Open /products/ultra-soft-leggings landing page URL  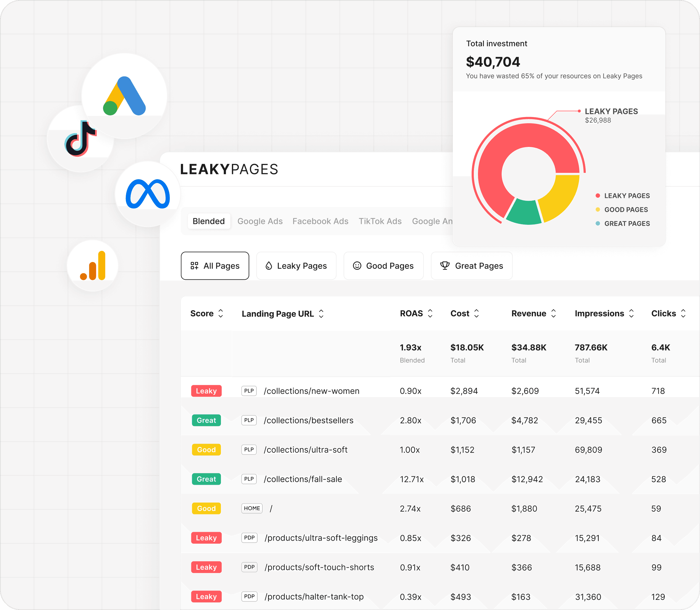[x=321, y=538]
